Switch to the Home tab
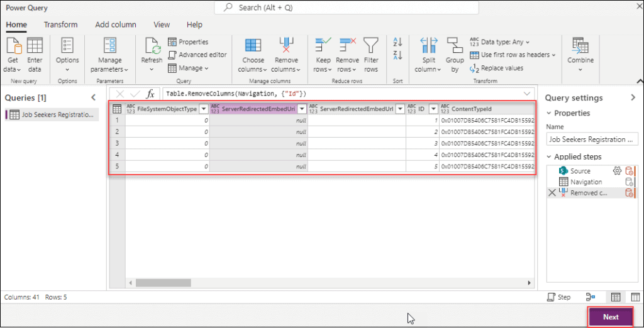644x328 pixels. coord(16,25)
